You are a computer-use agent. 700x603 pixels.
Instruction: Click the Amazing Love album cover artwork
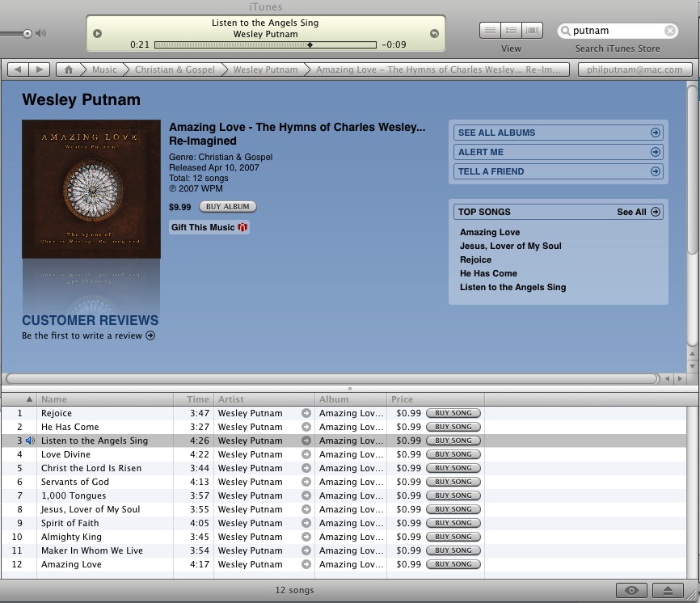click(91, 189)
